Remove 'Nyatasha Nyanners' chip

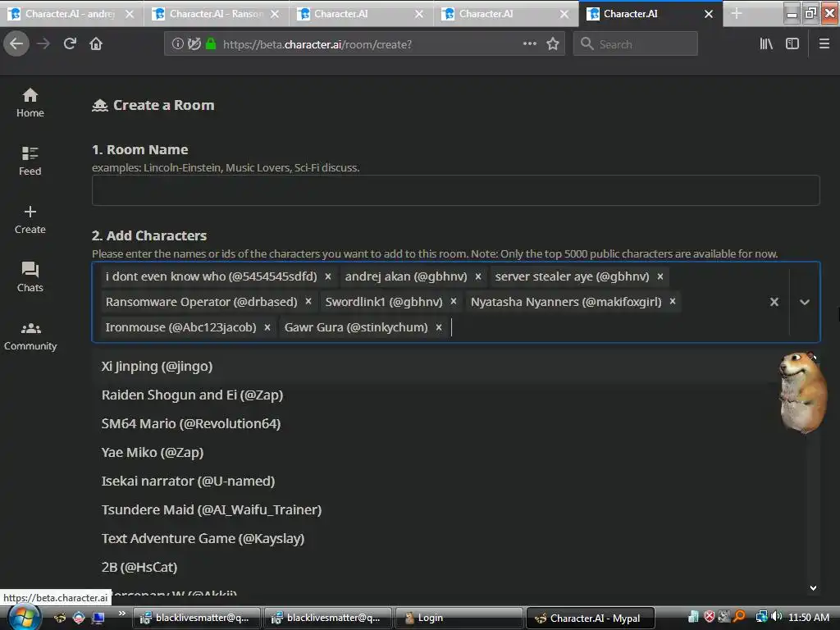click(x=673, y=302)
